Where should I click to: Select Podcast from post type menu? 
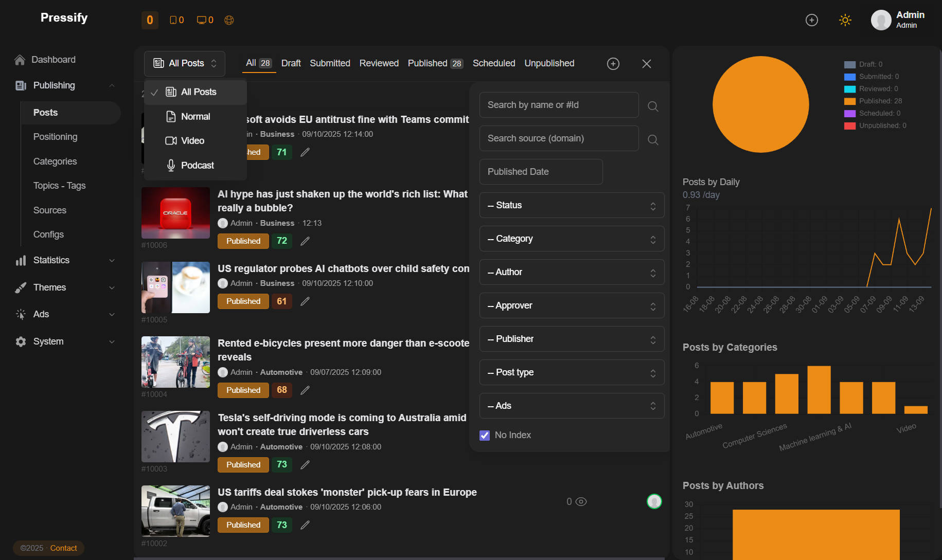tap(197, 166)
